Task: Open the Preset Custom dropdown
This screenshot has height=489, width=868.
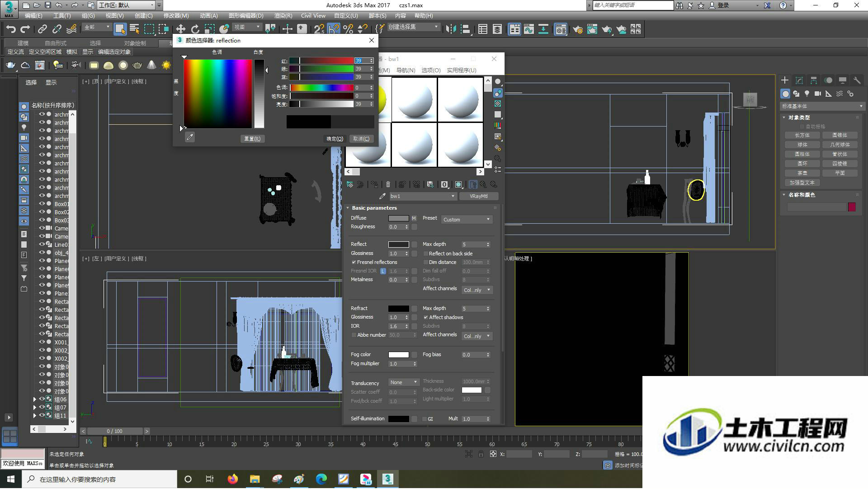Action: pyautogui.click(x=467, y=220)
